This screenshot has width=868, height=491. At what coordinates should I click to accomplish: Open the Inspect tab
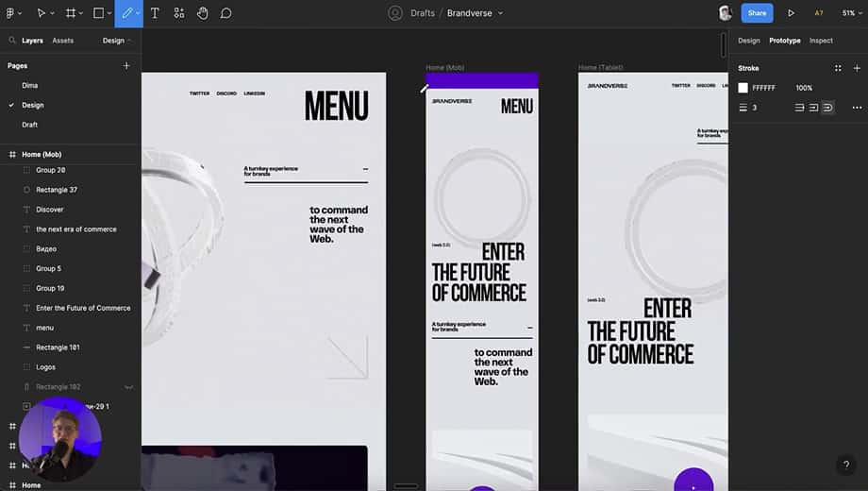click(x=821, y=41)
